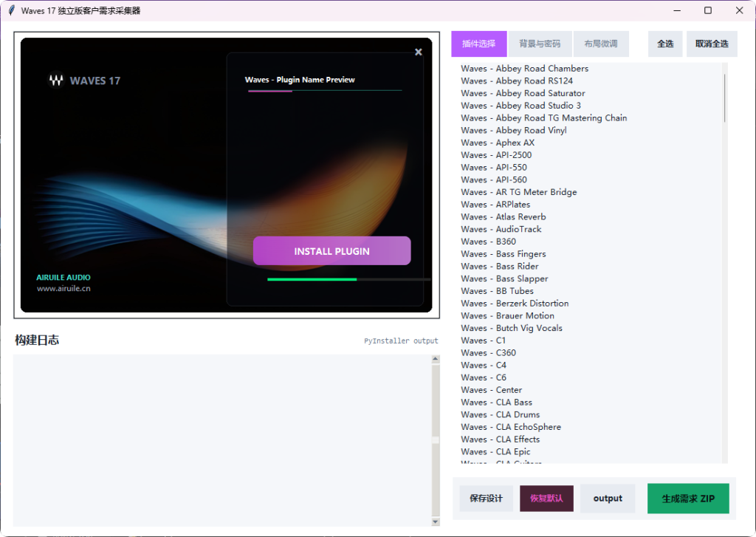Open the 布局微调 tab
Screen dimensions: 756x537
601,44
